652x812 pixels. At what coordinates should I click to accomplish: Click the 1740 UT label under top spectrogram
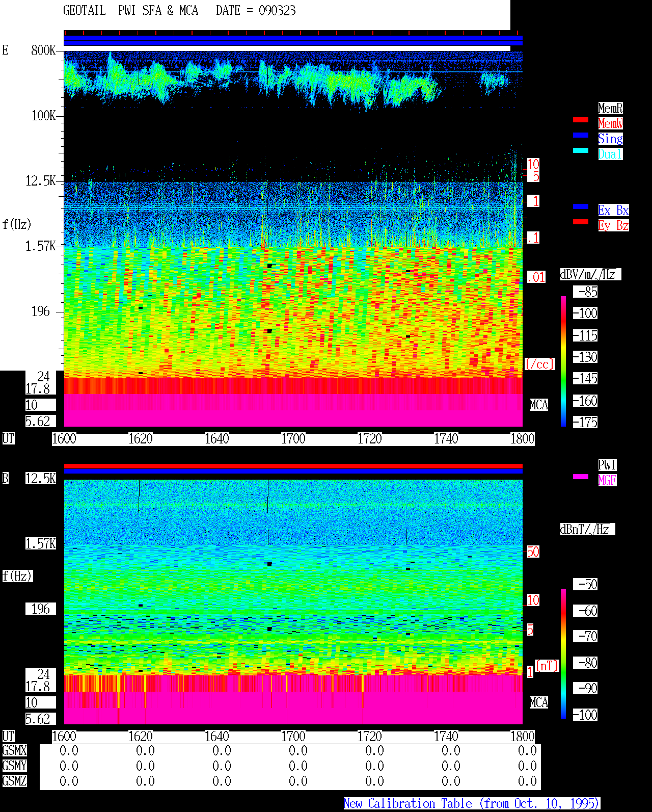446,439
